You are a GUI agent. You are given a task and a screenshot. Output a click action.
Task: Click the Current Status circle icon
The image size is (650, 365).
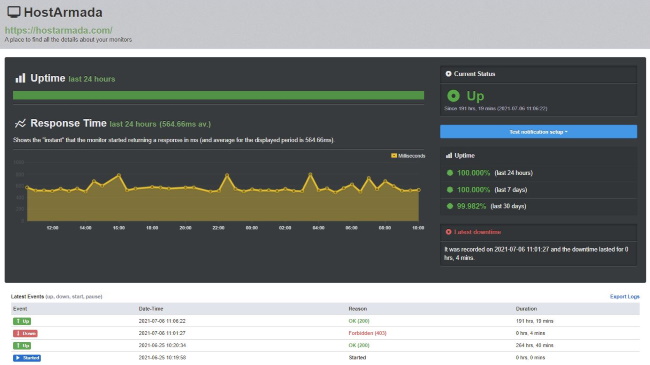click(448, 74)
